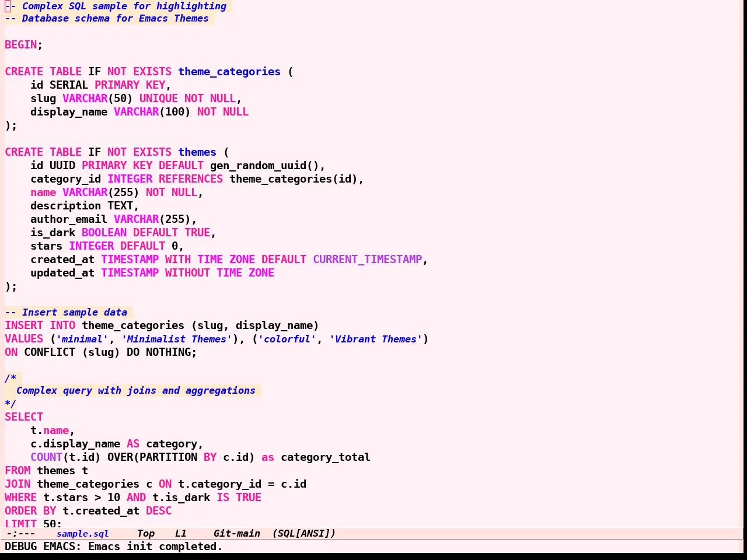Click the DESC keyword
This screenshot has height=560, width=747.
[159, 511]
